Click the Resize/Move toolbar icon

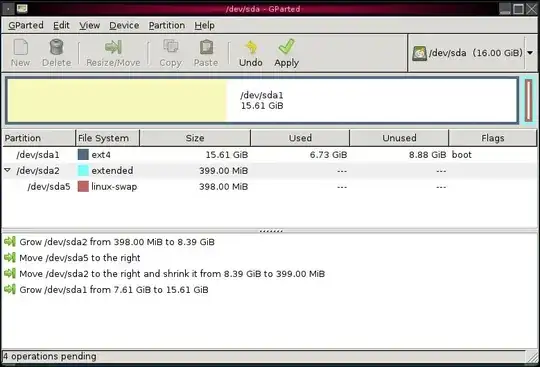[113, 48]
